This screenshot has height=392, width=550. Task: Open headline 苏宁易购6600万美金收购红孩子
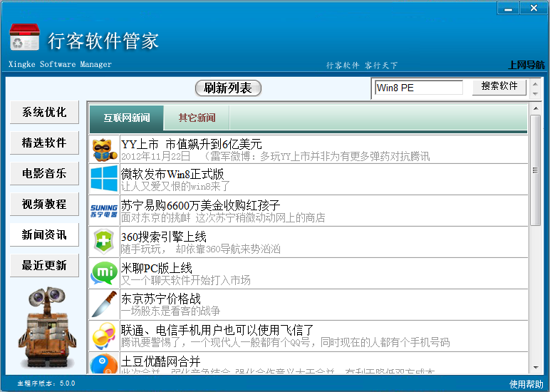(201, 205)
